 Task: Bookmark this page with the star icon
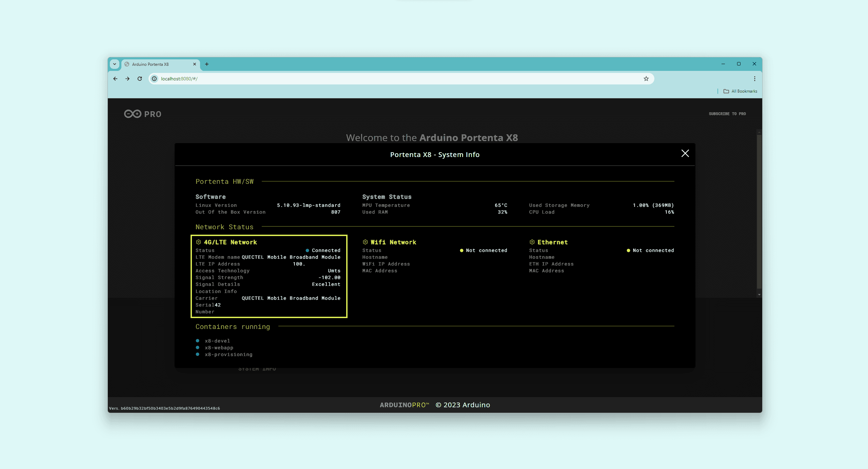(646, 79)
